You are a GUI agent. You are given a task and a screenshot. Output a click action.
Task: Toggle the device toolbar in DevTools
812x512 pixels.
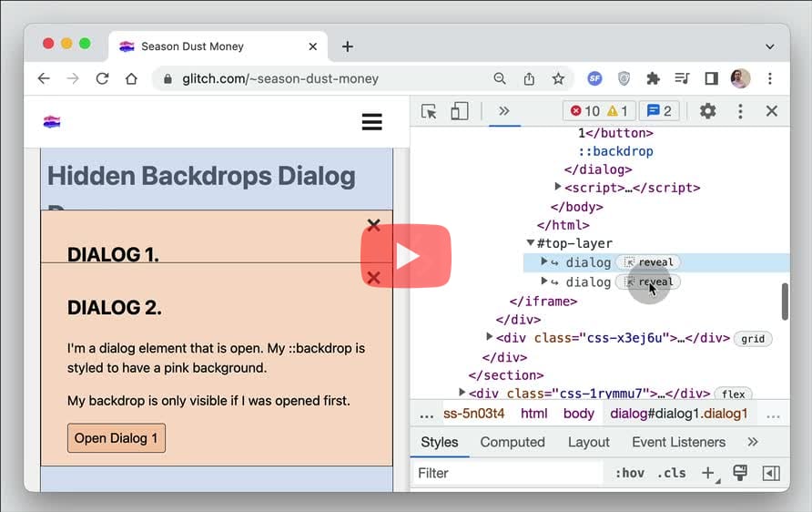click(460, 111)
